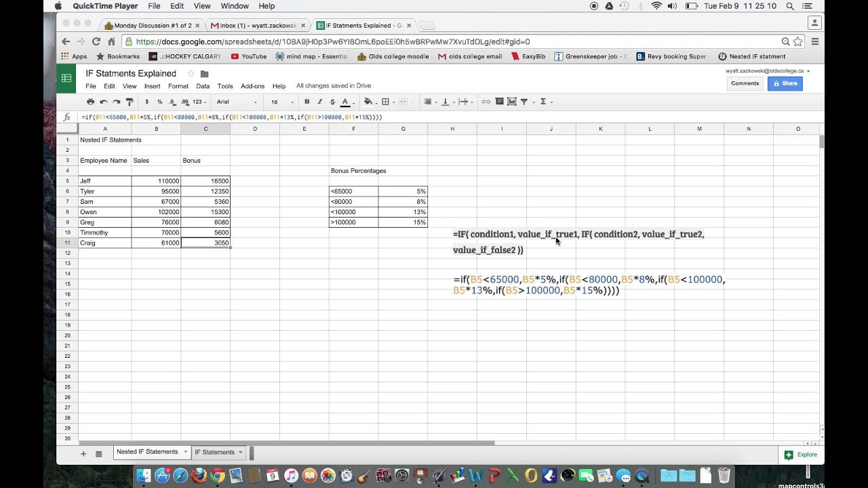The image size is (868, 488).
Task: Open the Insert menu in Sheets
Action: point(152,86)
